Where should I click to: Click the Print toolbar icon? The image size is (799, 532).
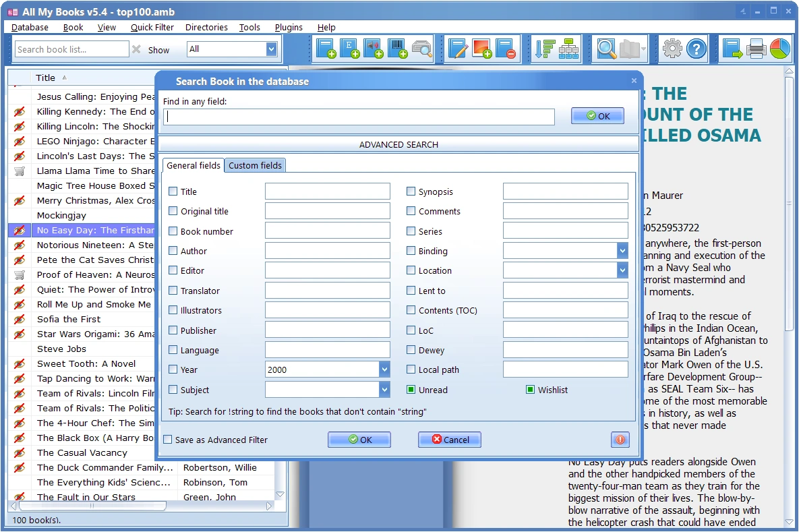coord(757,49)
